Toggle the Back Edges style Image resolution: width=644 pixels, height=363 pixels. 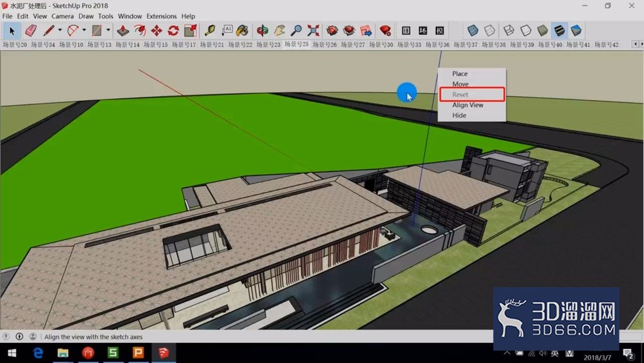489,31
